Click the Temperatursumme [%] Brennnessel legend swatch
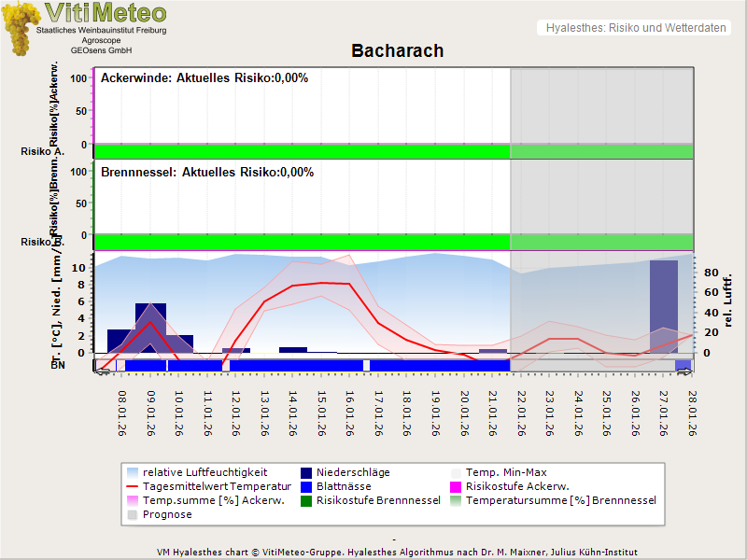 click(457, 500)
